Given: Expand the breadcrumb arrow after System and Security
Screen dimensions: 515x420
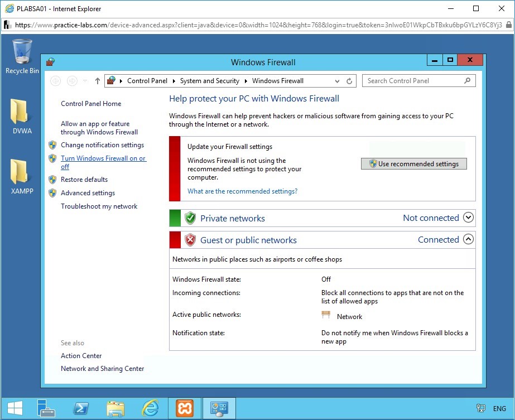Looking at the screenshot, I should [246, 81].
